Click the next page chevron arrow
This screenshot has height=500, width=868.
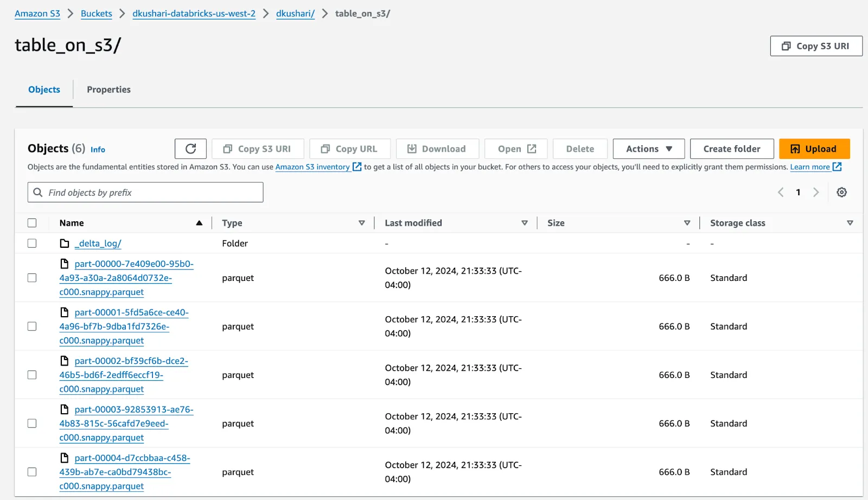[x=817, y=192]
